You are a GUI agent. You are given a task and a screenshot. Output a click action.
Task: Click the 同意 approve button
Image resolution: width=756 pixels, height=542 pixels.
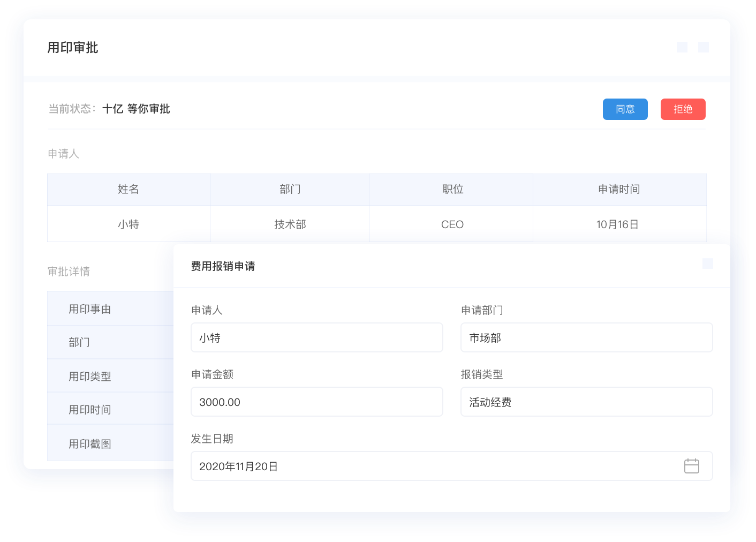[x=625, y=109]
